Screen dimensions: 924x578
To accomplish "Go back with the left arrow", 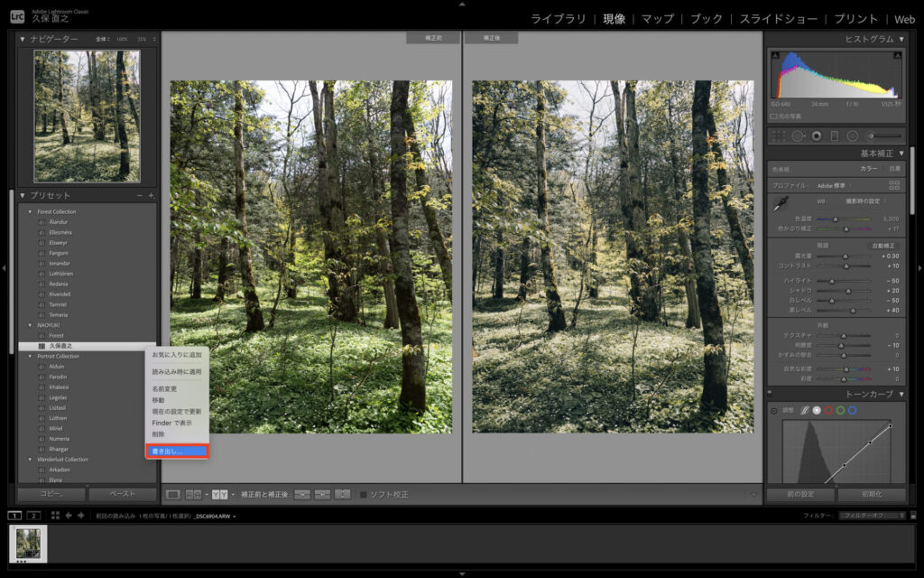I will click(69, 516).
